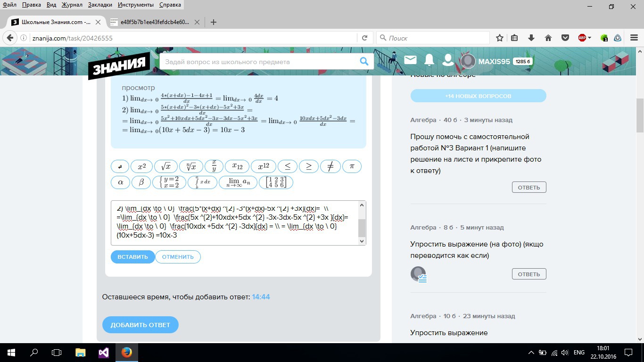The image size is (644, 362).
Task: Show the +14 НОВЫХ ВОПРОСОВ
Action: [x=478, y=96]
